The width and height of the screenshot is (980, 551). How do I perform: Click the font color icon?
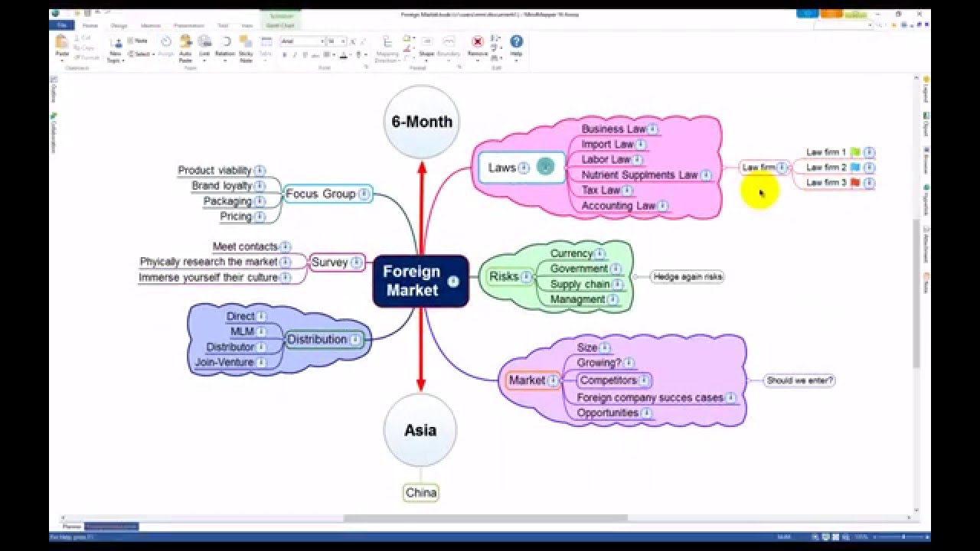344,55
